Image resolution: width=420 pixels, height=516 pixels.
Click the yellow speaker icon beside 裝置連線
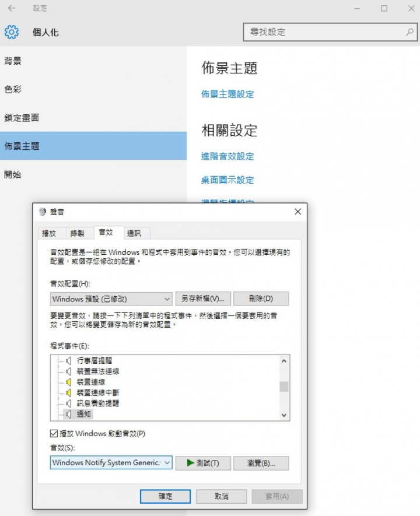tap(68, 382)
